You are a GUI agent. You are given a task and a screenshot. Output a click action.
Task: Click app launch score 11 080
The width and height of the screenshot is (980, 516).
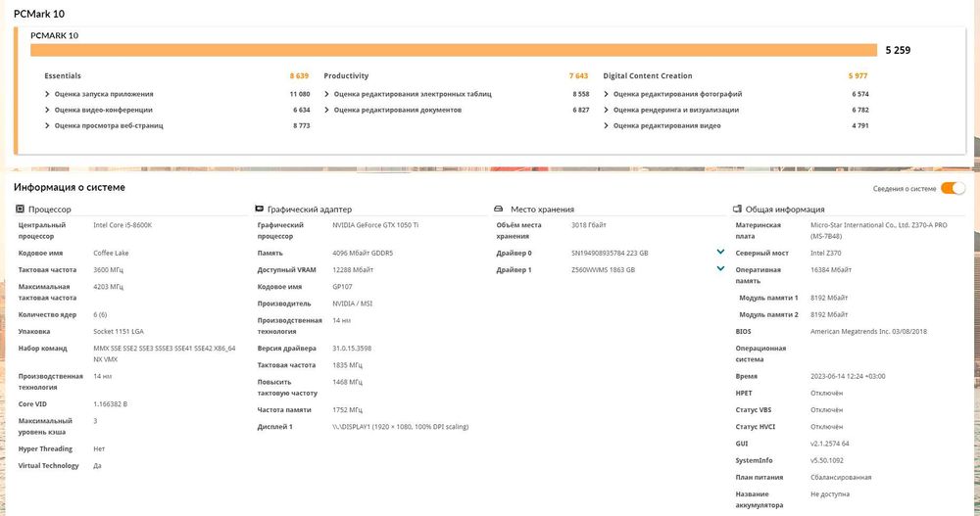299,94
